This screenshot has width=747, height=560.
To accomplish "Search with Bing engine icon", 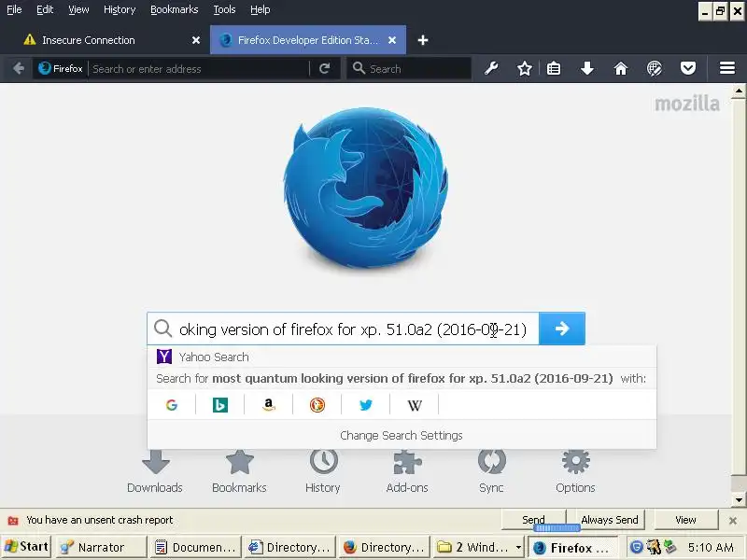I will 220,405.
